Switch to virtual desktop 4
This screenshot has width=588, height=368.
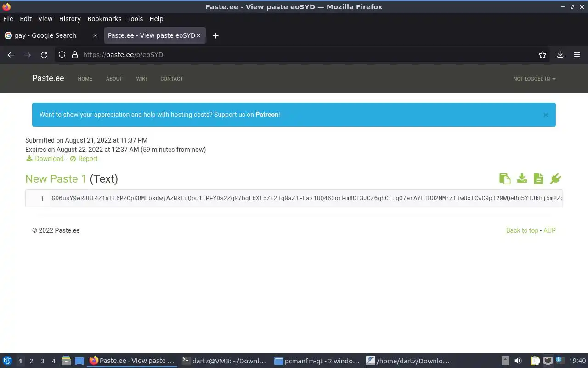click(53, 361)
